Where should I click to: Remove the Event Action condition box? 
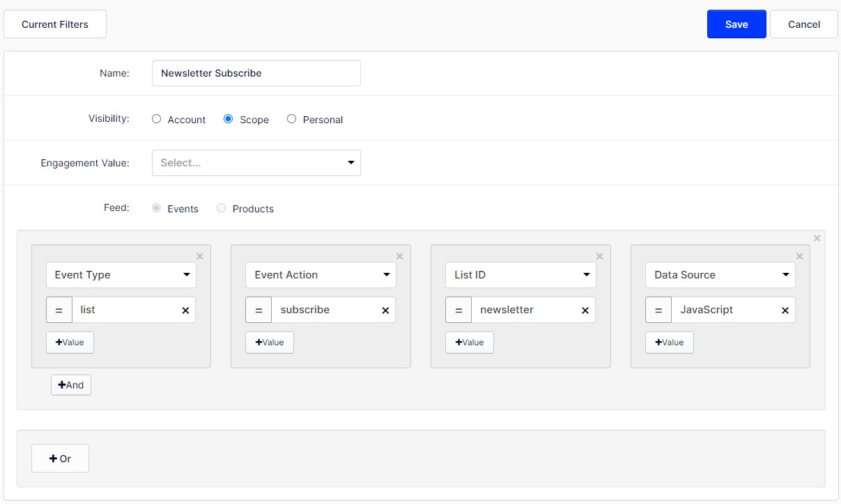pos(400,256)
